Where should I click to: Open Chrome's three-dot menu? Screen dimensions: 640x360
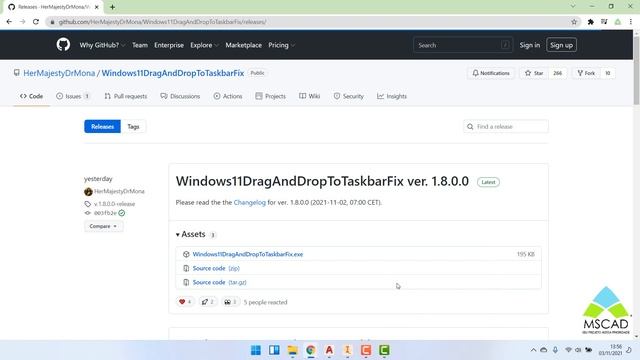pyautogui.click(x=631, y=22)
